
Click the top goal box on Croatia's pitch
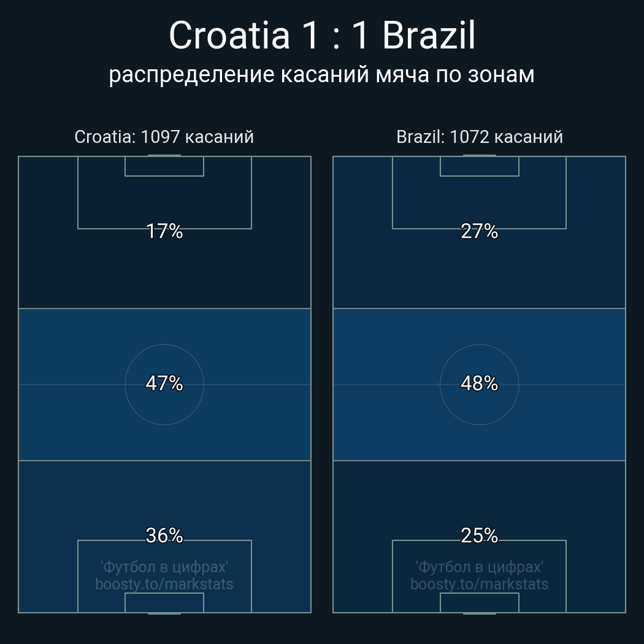tap(164, 166)
